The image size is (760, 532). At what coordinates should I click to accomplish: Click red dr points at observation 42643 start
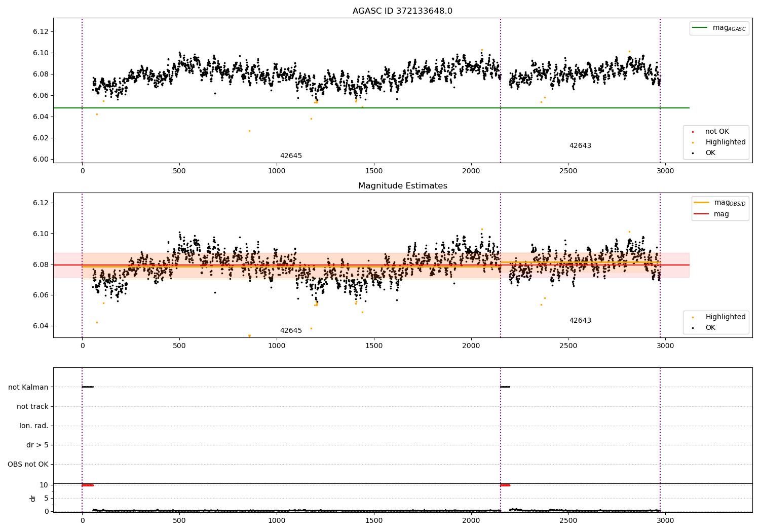point(505,485)
